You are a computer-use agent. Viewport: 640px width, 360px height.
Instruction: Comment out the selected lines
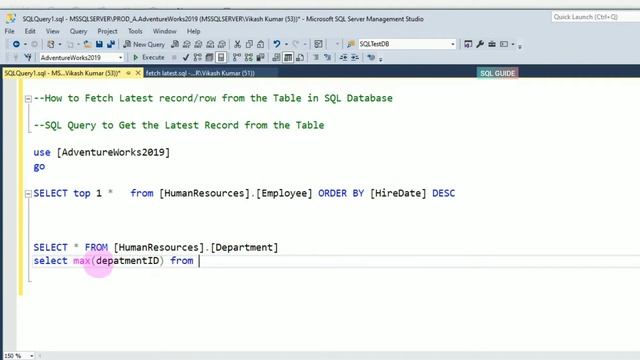coord(316,58)
